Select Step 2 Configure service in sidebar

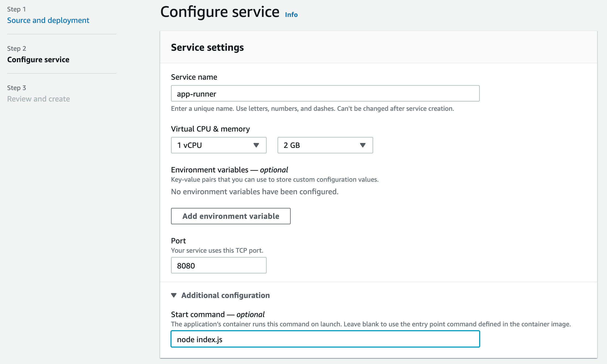(38, 59)
